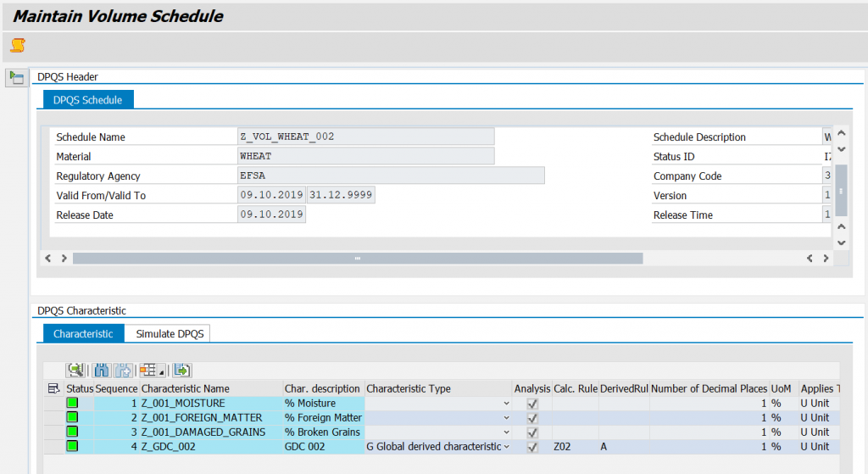Click the Char. description column header

pyautogui.click(x=323, y=388)
